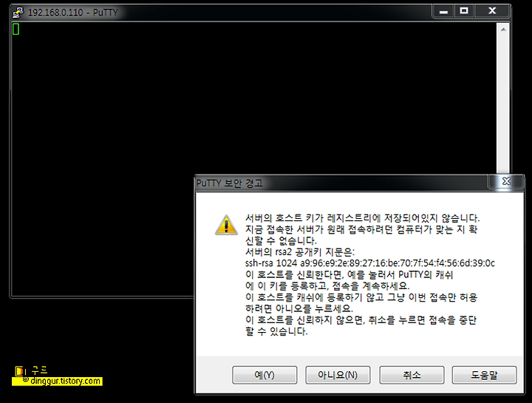Minimize the PuTTY terminal window
532x403 pixels.
443,11
